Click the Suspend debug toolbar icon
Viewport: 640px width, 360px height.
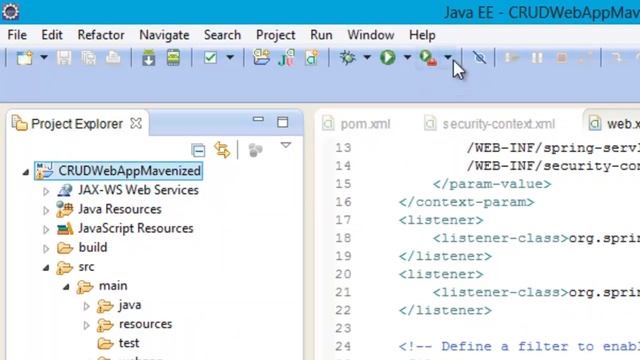(x=537, y=58)
